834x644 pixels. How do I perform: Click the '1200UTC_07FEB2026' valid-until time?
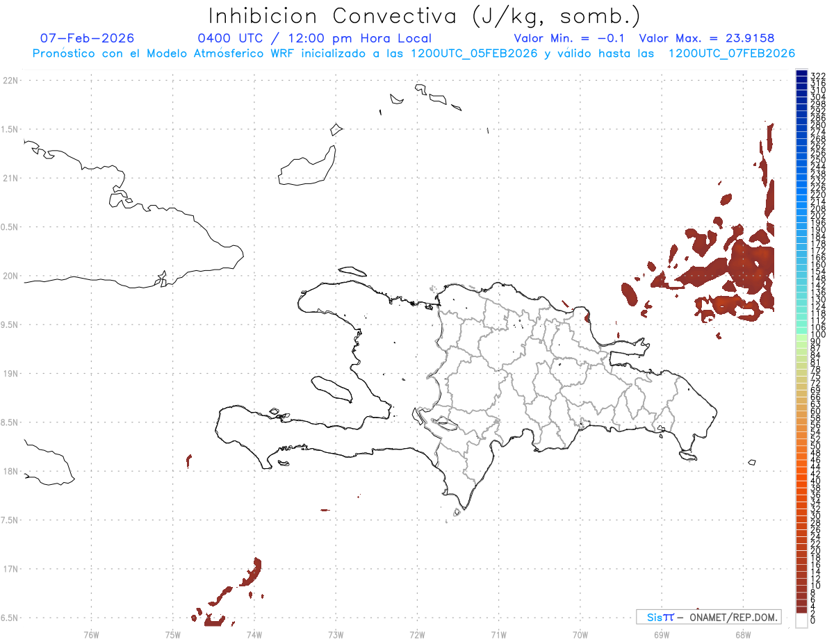[732, 53]
